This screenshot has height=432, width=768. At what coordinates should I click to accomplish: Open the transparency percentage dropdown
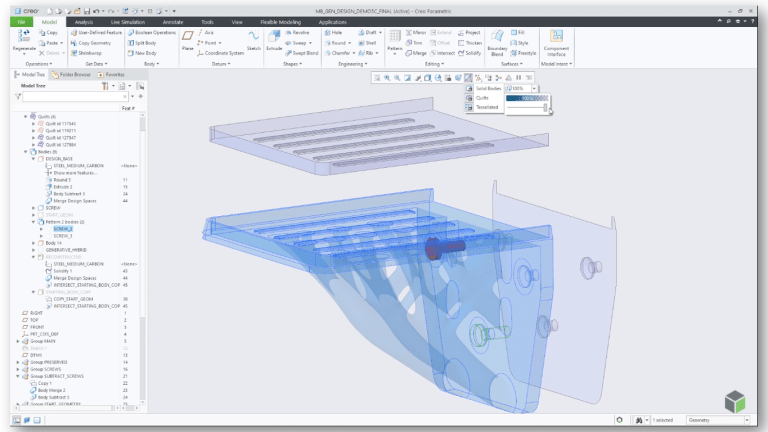tap(533, 88)
